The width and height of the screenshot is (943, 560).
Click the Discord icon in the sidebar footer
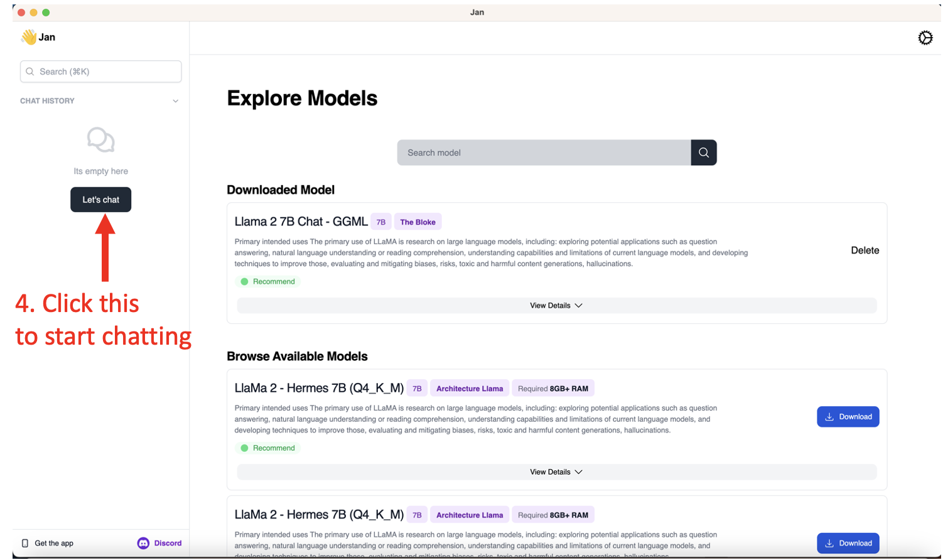pos(143,543)
